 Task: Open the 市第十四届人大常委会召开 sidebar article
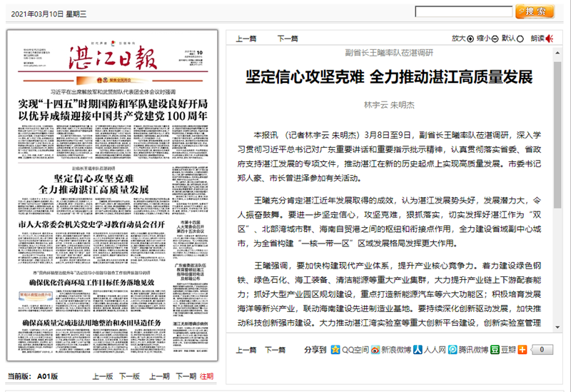[191, 226]
